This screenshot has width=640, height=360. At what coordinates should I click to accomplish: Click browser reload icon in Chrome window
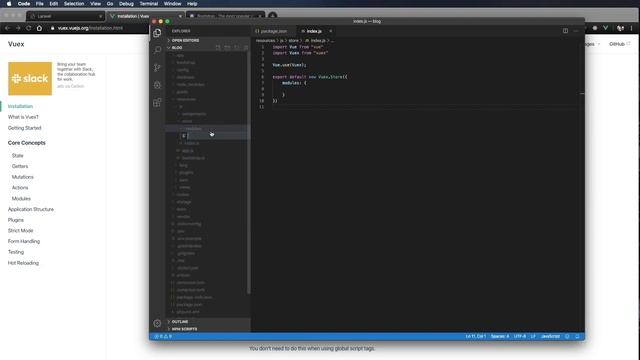click(x=29, y=28)
